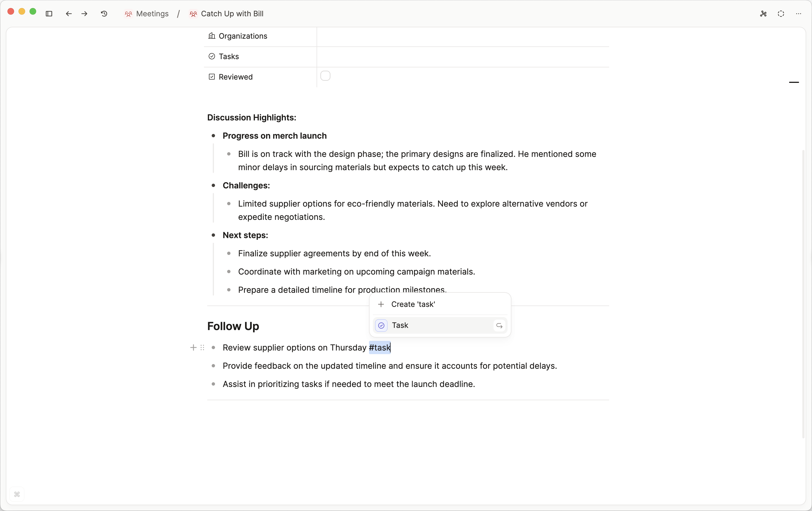Click the Catch Up with Bill breadcrumb
The image size is (812, 511).
(232, 14)
